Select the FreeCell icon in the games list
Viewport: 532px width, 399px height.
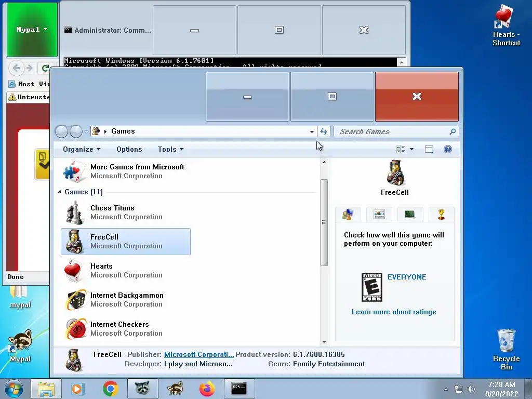click(74, 242)
